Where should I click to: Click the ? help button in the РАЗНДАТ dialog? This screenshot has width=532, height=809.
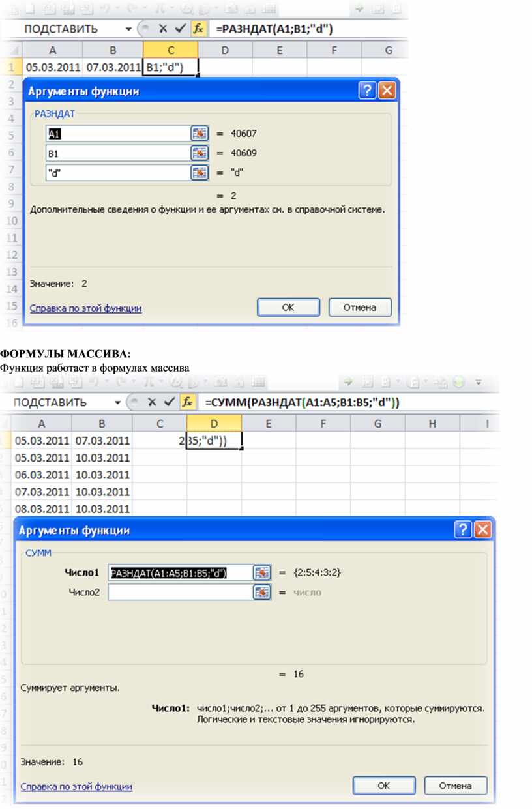pos(368,91)
